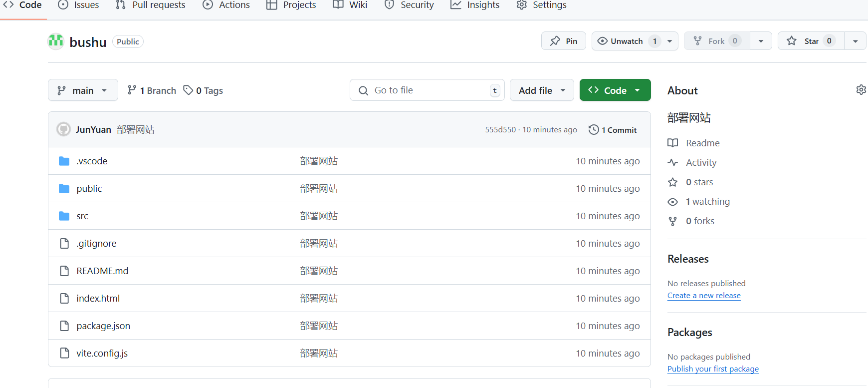Open repository Settings tab
The width and height of the screenshot is (868, 388).
542,5
